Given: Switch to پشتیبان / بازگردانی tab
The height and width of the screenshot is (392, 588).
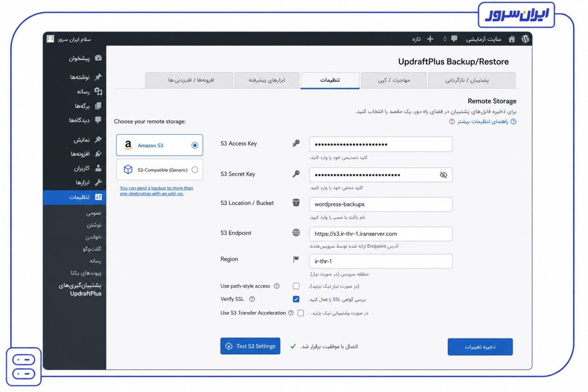Looking at the screenshot, I should click(x=472, y=80).
